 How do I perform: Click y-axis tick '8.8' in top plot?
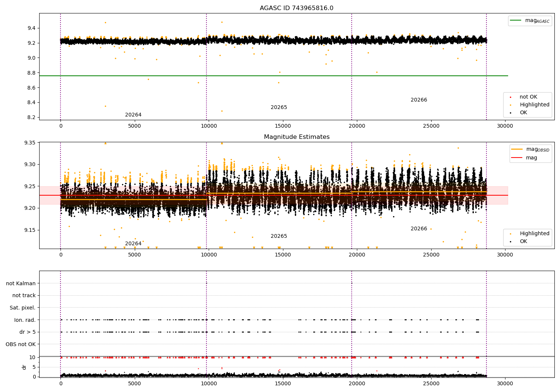[x=31, y=73]
